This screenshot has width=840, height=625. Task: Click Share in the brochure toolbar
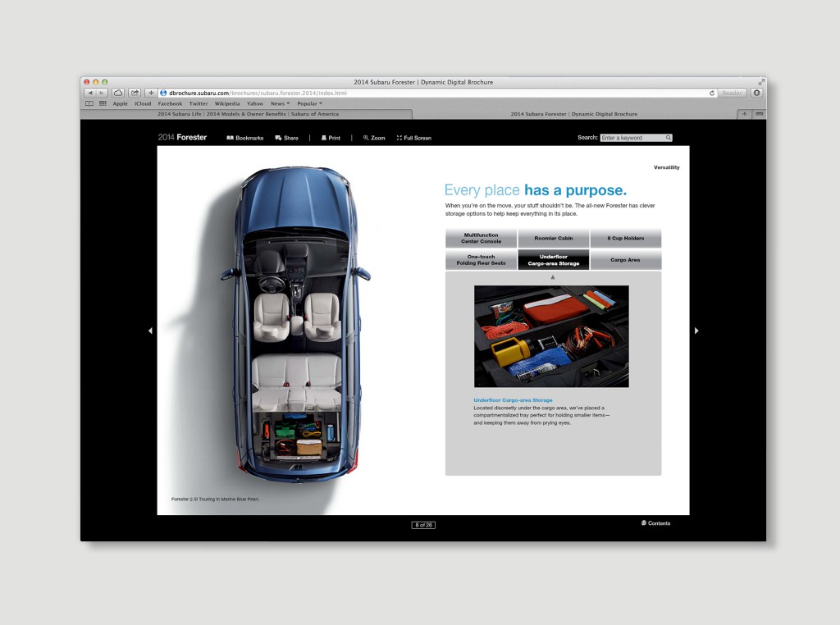(286, 138)
